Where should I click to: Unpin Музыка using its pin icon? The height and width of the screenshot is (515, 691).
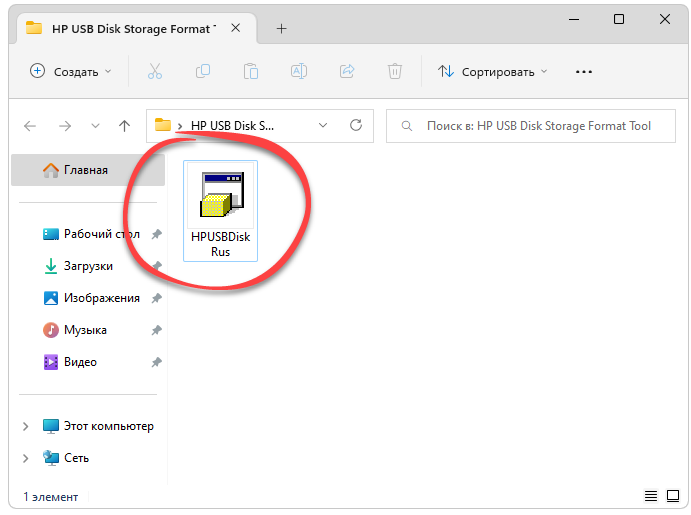(156, 330)
